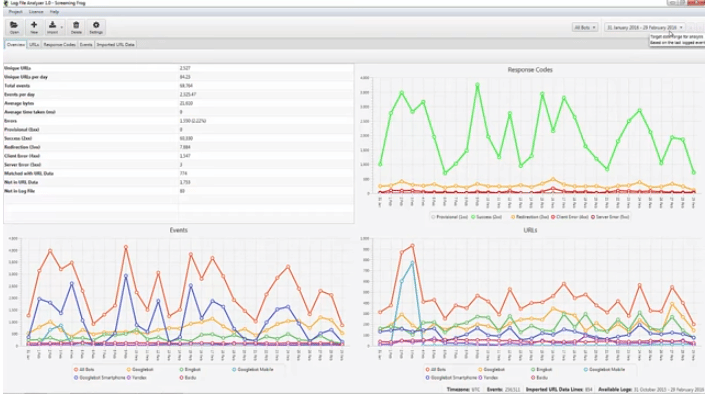
Task: Select the Overview tab
Action: click(x=16, y=45)
